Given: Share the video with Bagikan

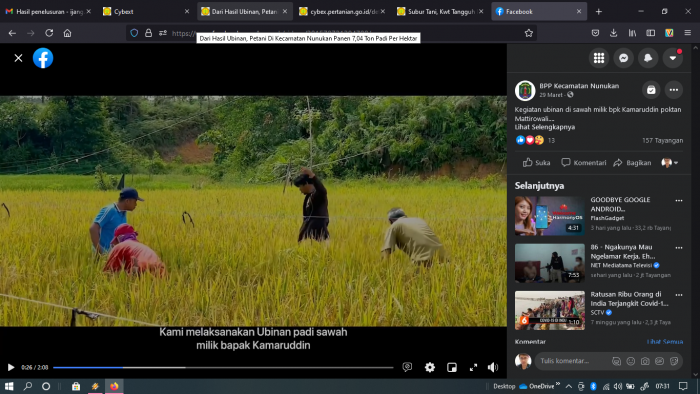Looking at the screenshot, I should coord(632,163).
